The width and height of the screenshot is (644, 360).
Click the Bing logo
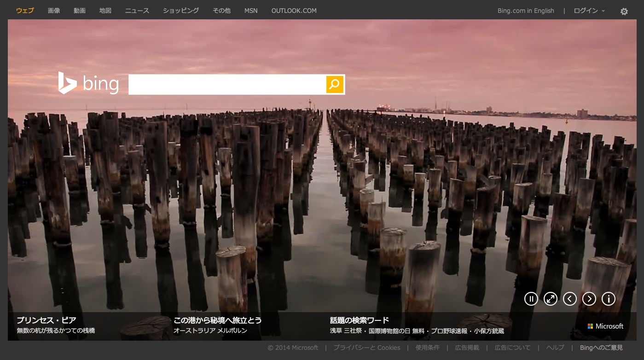(x=88, y=83)
